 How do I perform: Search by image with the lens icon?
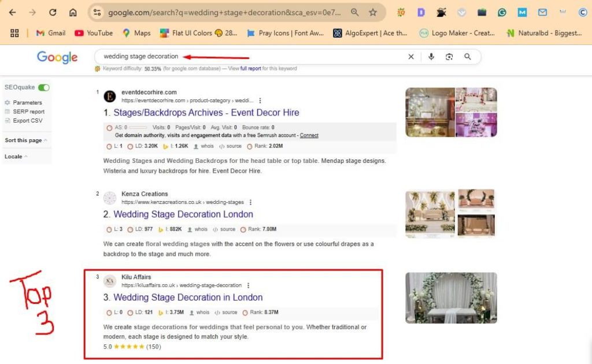click(449, 57)
